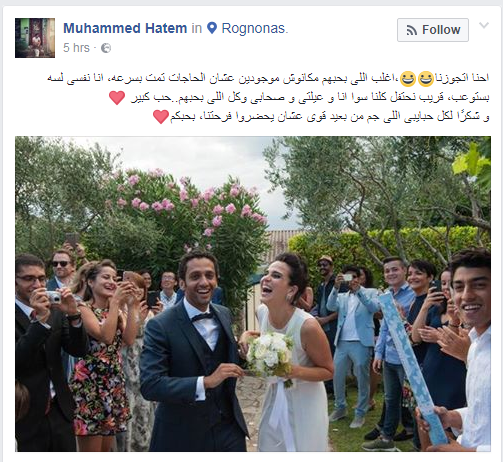Open the wedding photo

coord(253,294)
